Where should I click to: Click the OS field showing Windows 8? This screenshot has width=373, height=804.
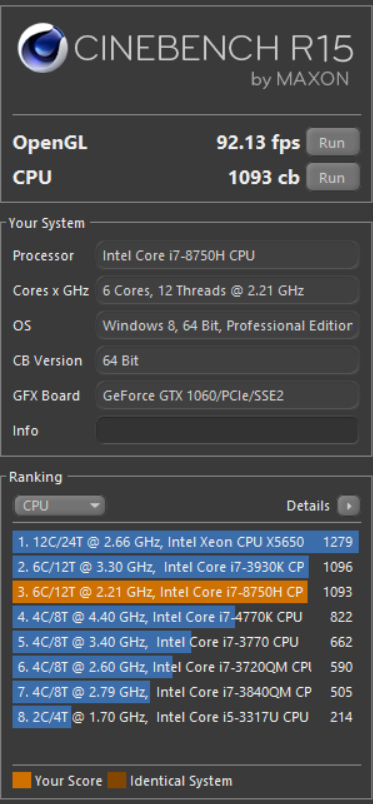click(x=227, y=326)
